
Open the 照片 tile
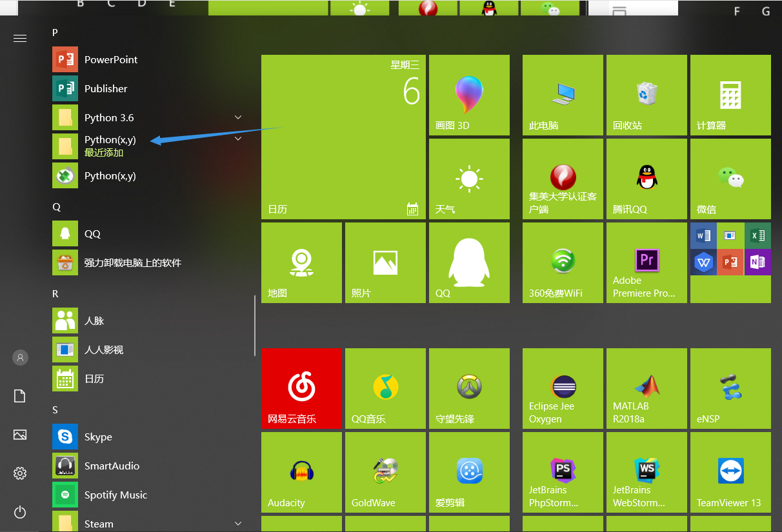pyautogui.click(x=385, y=262)
